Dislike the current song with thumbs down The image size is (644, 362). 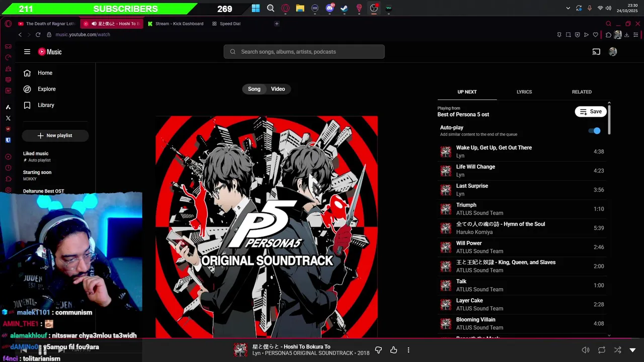point(378,350)
